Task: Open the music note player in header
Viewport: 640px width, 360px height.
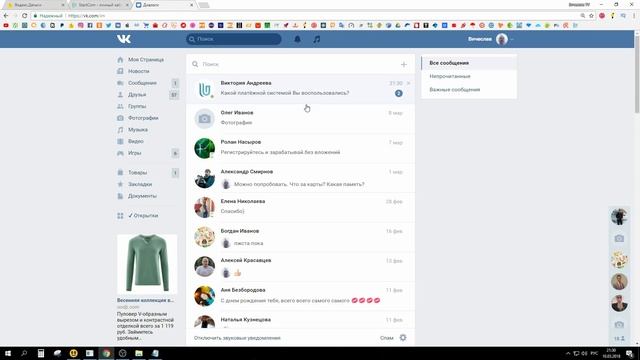Action: [317, 39]
